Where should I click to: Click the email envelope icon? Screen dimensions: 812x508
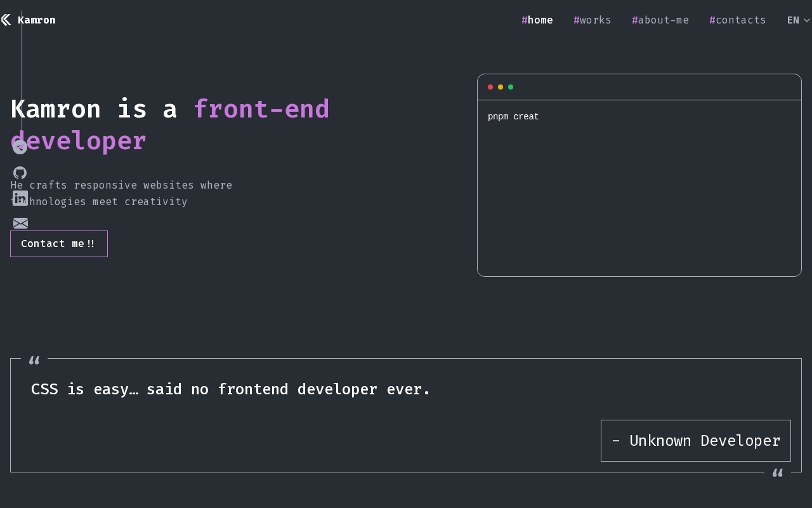coord(20,223)
